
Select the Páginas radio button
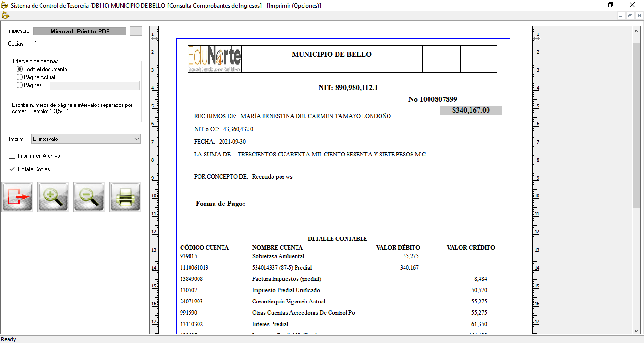coord(20,85)
